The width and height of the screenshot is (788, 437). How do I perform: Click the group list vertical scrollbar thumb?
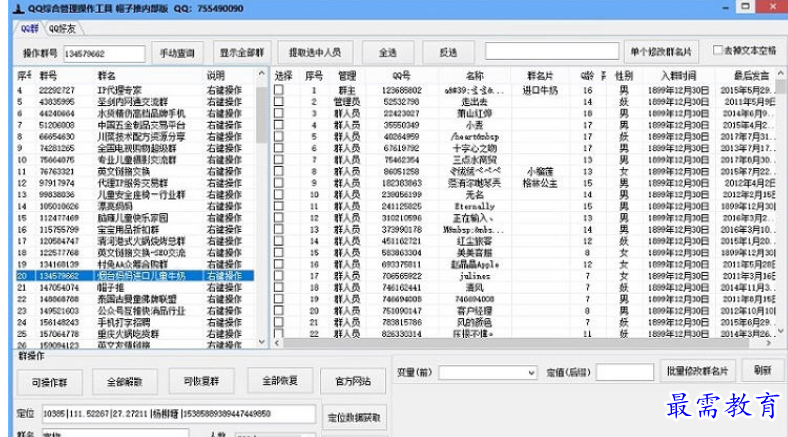(x=261, y=115)
